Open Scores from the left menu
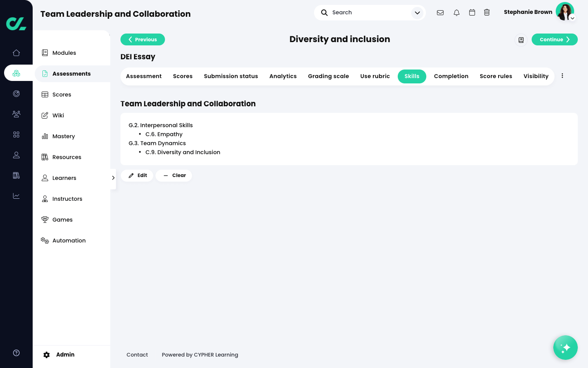This screenshot has height=368, width=588. click(62, 94)
